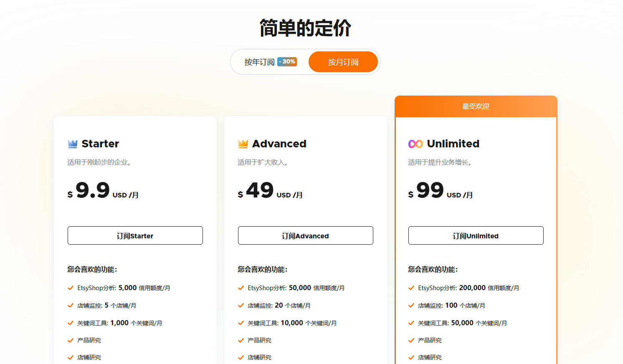
Task: Click 店铺研究 text in Unlimited card
Action: 430,358
